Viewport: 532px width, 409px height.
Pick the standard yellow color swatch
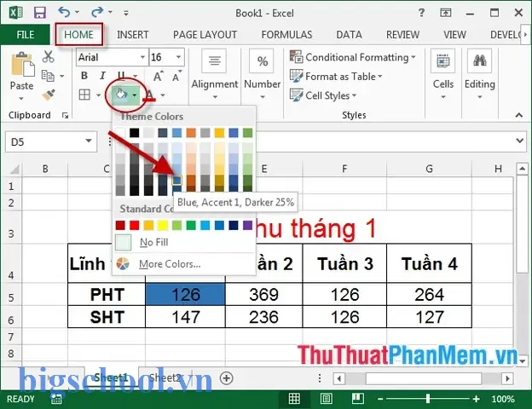(x=163, y=225)
